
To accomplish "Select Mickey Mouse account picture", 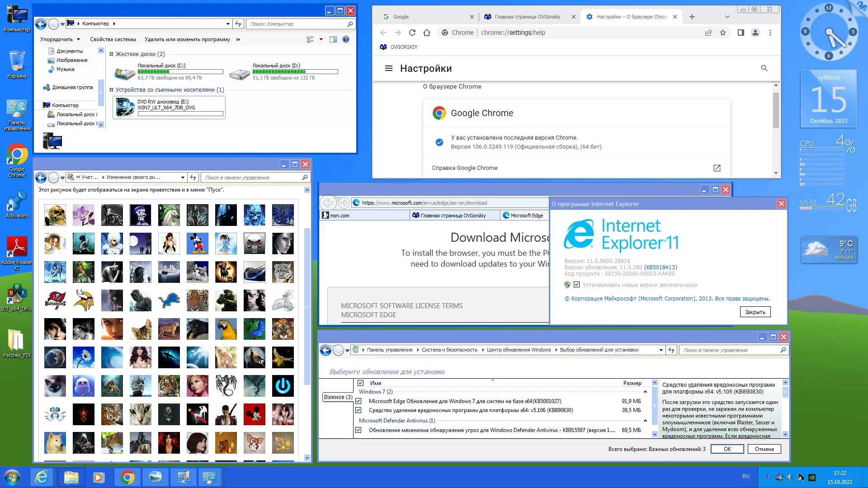I will pos(198,244).
